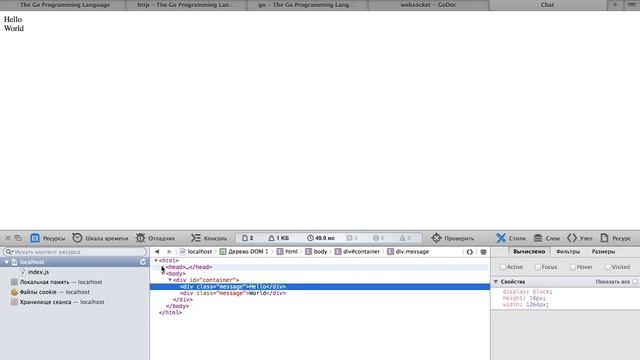Select the div.message breadcrumb
The image size is (640, 360).
[x=408, y=252]
